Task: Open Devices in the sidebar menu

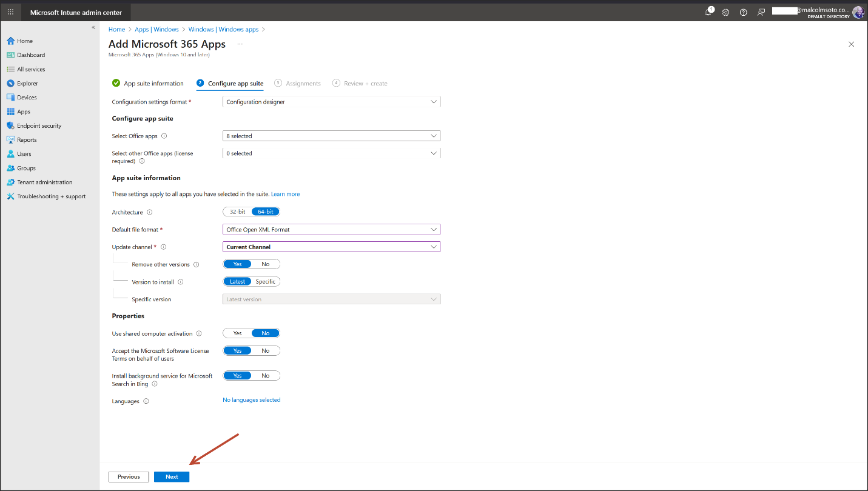Action: pyautogui.click(x=27, y=98)
